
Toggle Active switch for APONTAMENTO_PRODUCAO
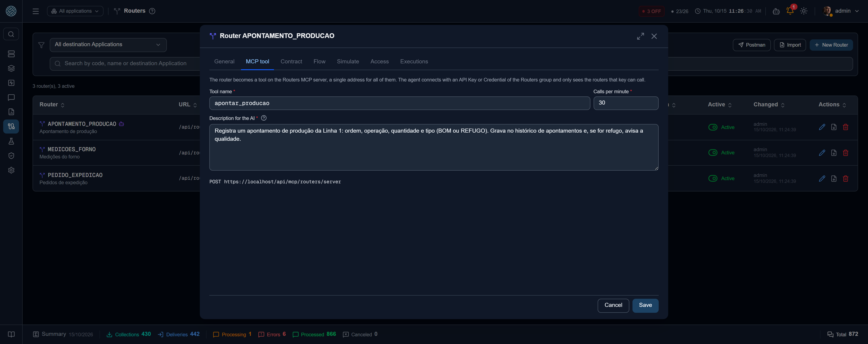(x=713, y=127)
